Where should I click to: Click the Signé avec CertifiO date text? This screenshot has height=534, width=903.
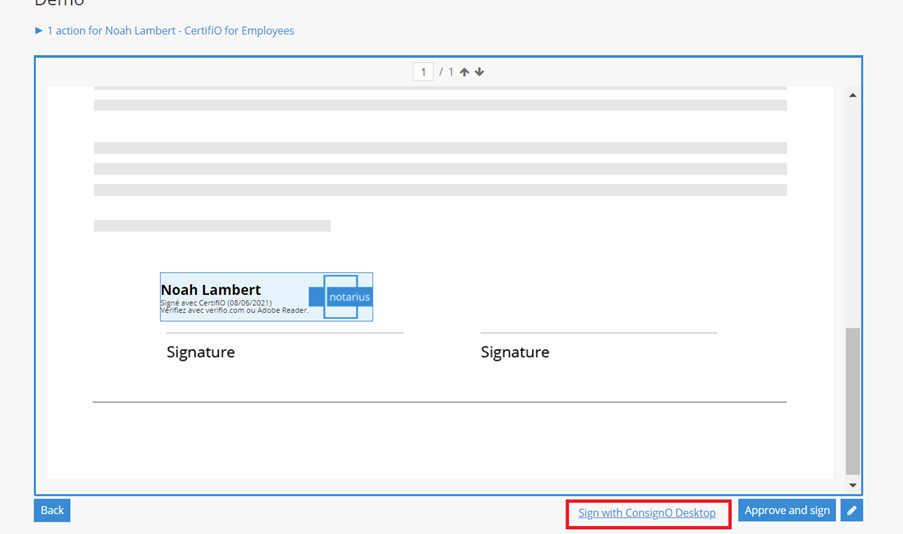tap(216, 303)
